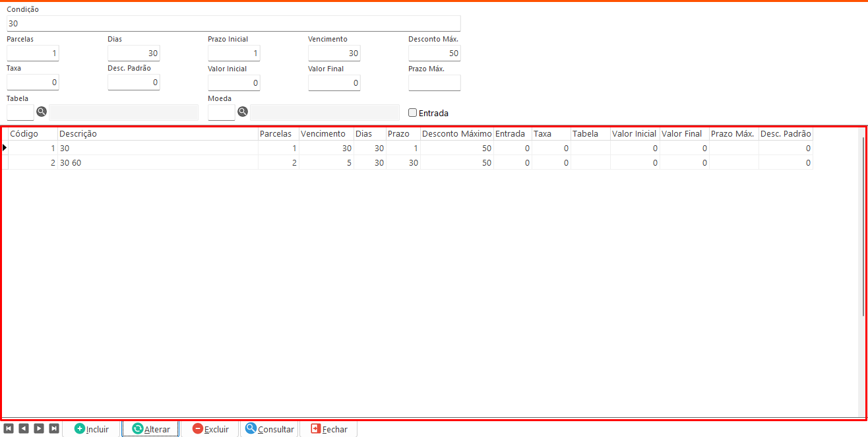Go to first record navigation arrow

pyautogui.click(x=9, y=428)
